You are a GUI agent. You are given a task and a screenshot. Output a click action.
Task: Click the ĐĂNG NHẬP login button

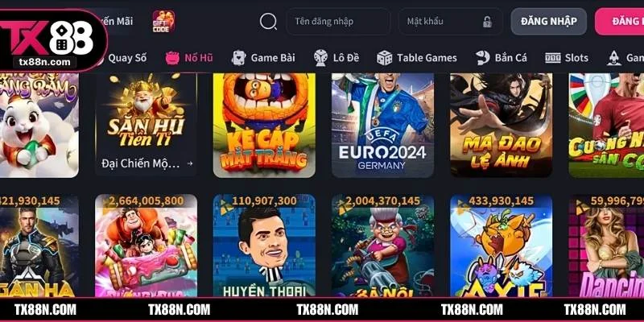coord(549,22)
